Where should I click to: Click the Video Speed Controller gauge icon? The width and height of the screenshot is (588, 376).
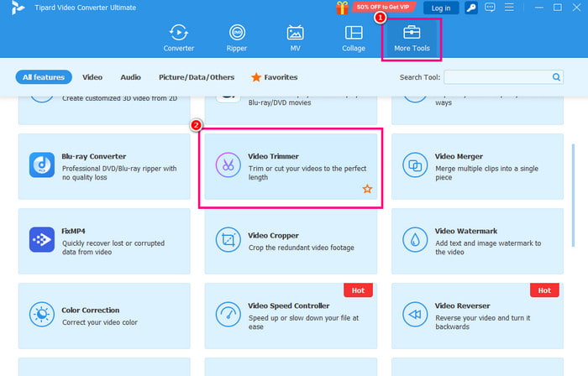[228, 314]
